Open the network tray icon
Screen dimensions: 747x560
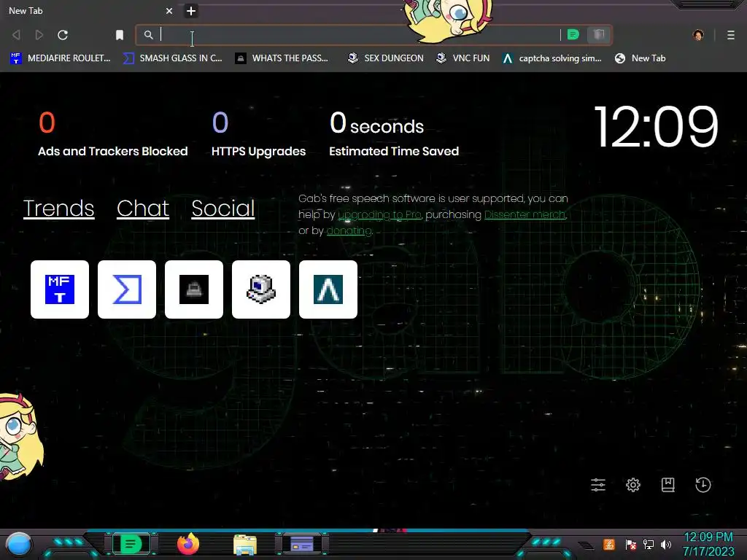[649, 544]
